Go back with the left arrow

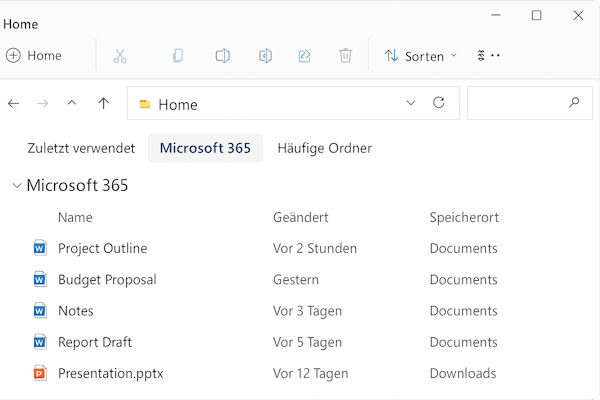(x=13, y=103)
